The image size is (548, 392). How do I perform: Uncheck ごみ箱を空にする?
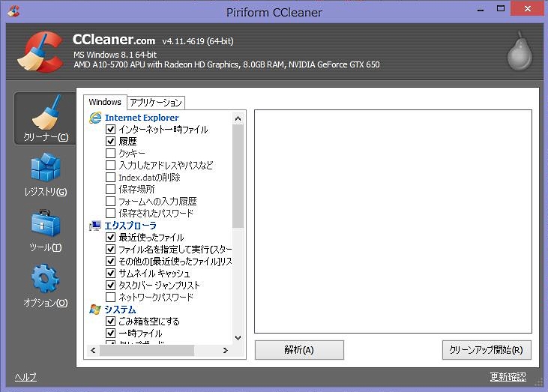(x=110, y=321)
